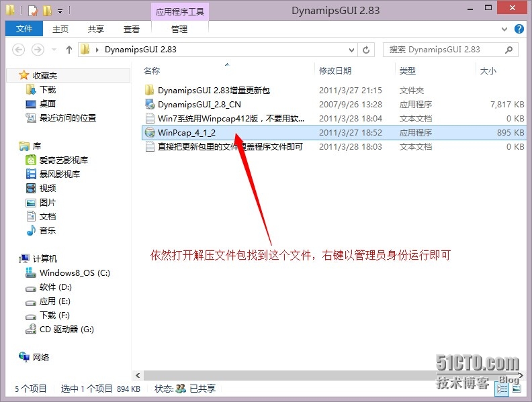Open 下载 (F:) drive
Image resolution: width=532 pixels, height=402 pixels.
(54, 315)
